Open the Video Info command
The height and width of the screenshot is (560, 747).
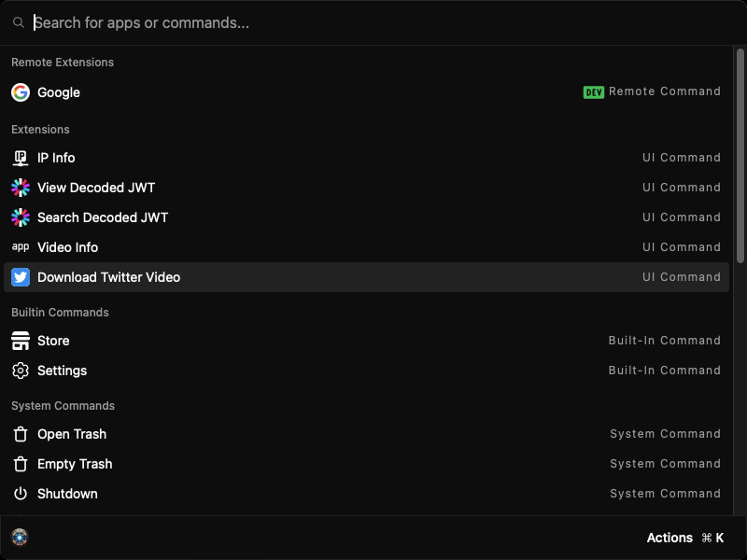(x=67, y=247)
